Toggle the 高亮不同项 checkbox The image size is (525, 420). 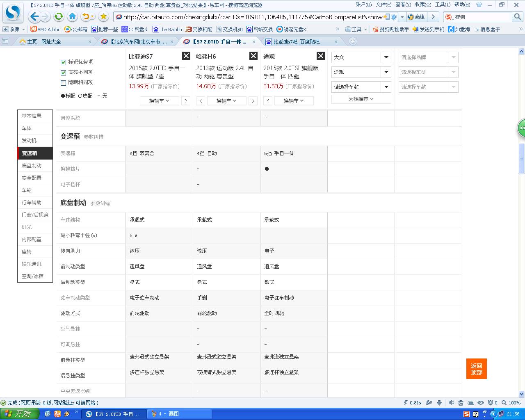point(63,73)
